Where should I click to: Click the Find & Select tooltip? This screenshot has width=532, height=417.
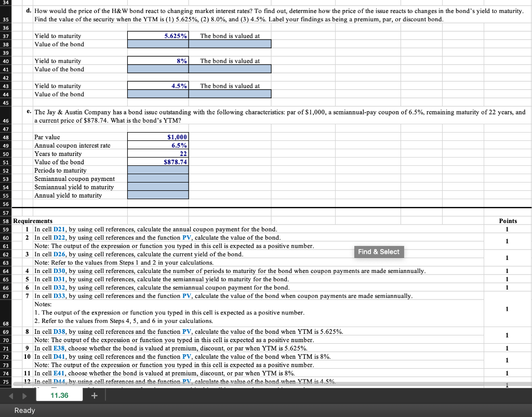[379, 252]
